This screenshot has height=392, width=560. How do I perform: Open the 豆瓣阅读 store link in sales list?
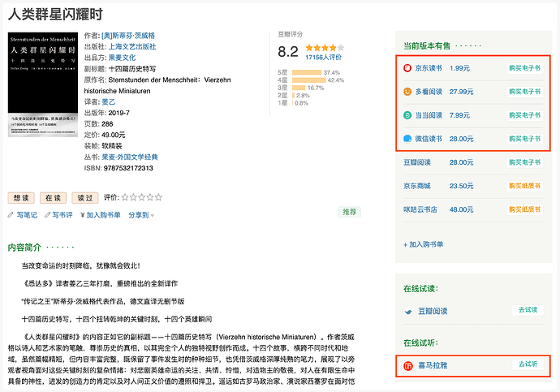coord(417,162)
